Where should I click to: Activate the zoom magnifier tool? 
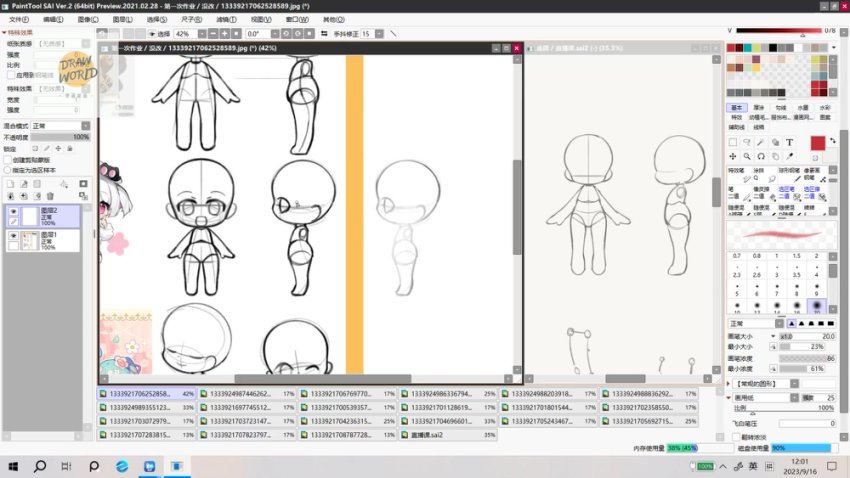(x=747, y=157)
